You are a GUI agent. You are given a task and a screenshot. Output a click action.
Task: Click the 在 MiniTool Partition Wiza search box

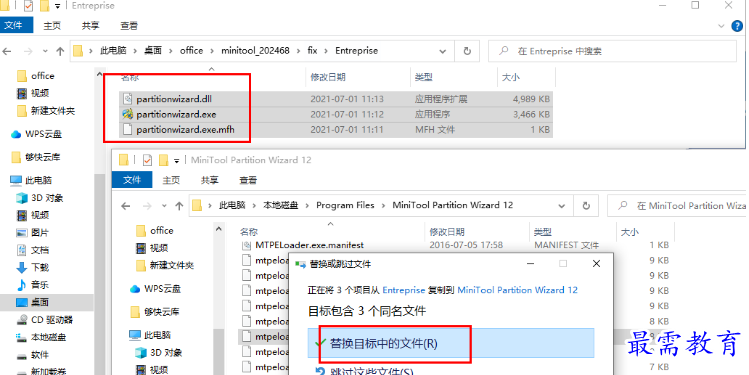677,206
